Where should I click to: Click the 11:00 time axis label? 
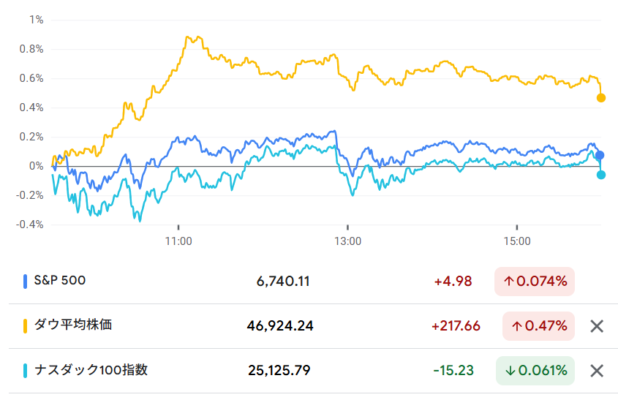[178, 241]
